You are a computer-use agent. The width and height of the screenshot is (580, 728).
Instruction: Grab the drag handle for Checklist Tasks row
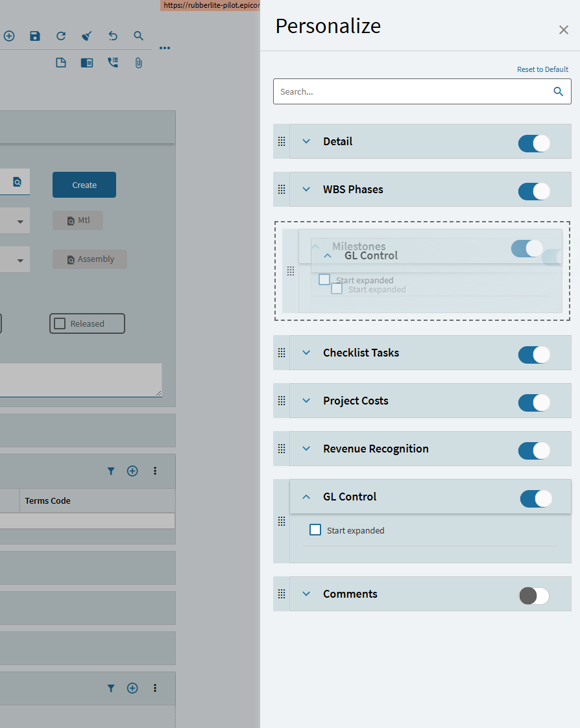point(282,353)
